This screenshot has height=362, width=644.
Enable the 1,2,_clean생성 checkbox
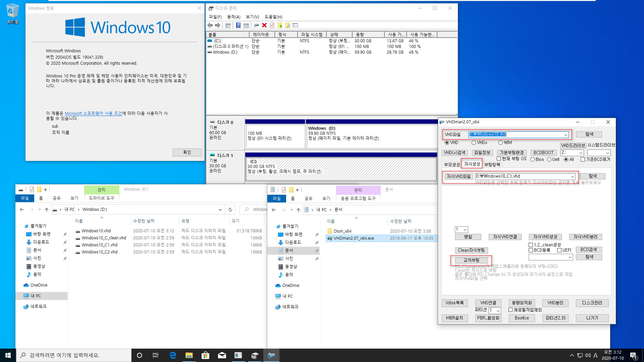pyautogui.click(x=531, y=245)
